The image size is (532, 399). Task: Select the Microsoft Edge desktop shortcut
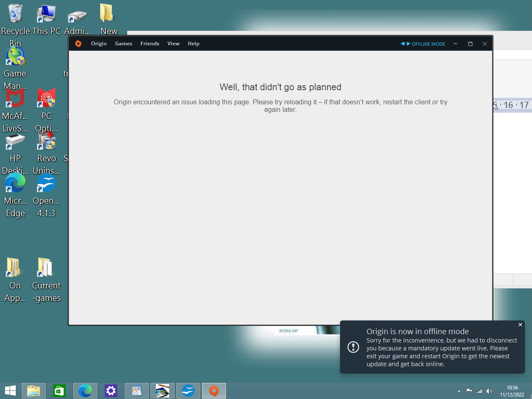click(x=15, y=195)
